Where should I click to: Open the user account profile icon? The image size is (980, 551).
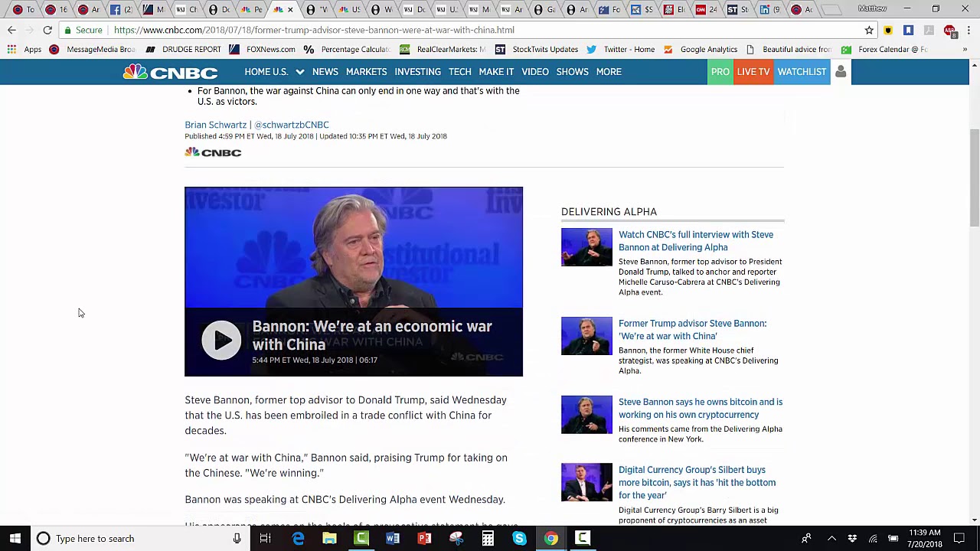[841, 72]
